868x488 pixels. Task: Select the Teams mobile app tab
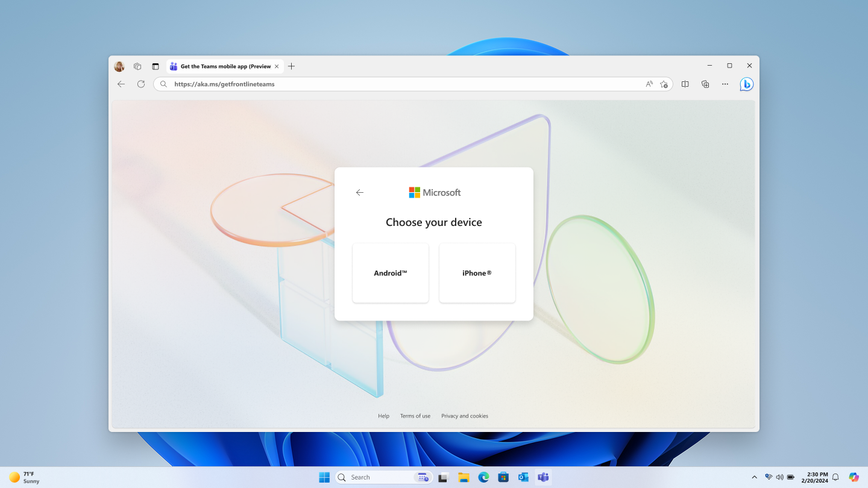pyautogui.click(x=223, y=66)
